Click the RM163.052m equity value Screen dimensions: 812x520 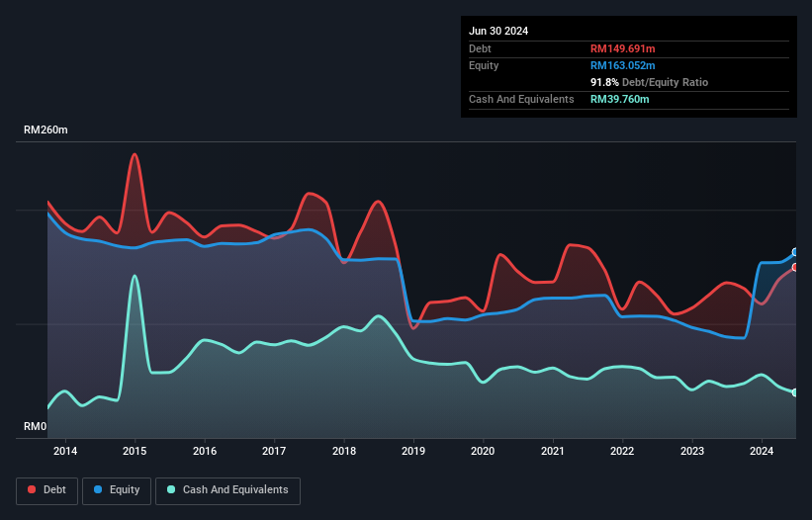pyautogui.click(x=622, y=65)
